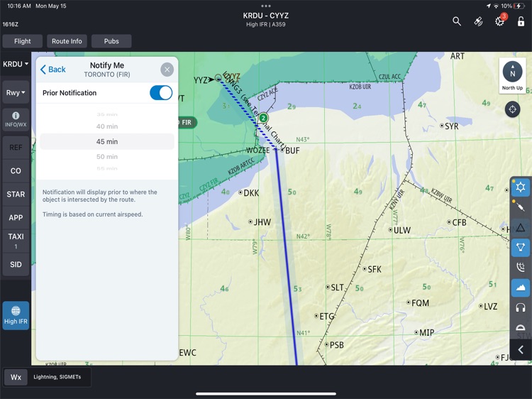Viewport: 532px width, 399px height.
Task: Tap the JHW navaid on map
Action: (x=260, y=222)
